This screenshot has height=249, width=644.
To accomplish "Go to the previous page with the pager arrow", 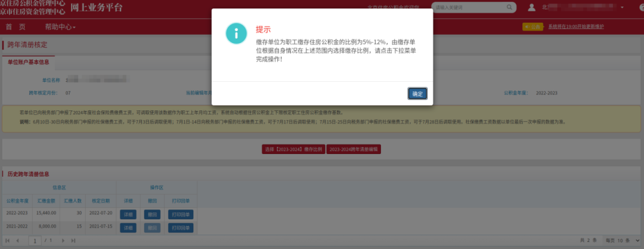I will (17, 241).
